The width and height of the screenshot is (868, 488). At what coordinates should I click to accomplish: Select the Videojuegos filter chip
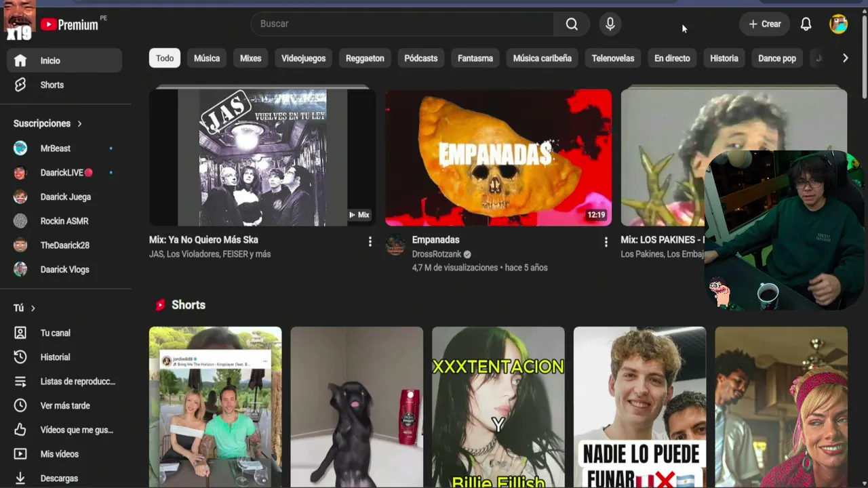click(x=303, y=58)
